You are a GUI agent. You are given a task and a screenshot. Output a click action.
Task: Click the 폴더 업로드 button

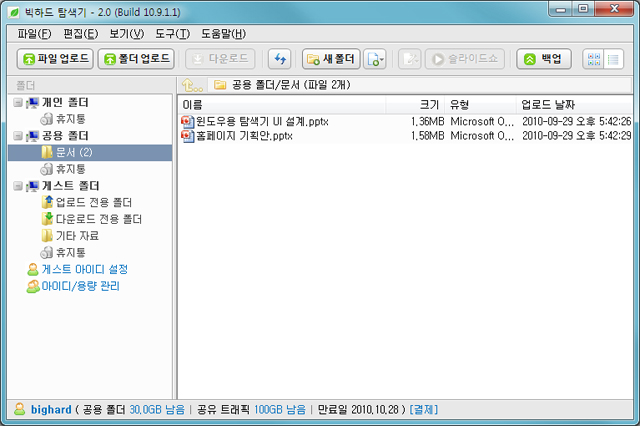click(x=136, y=59)
